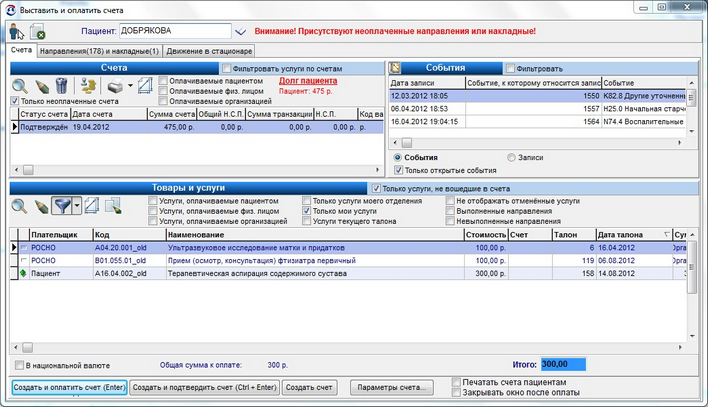Click the horizontal scrollbar under services table
The width and height of the screenshot is (708, 407).
click(348, 347)
